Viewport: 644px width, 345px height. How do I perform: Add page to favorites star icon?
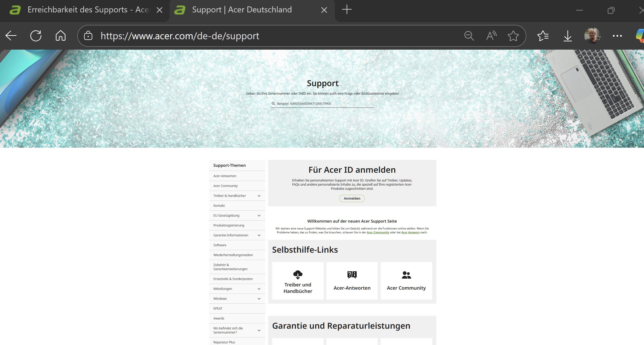point(513,36)
